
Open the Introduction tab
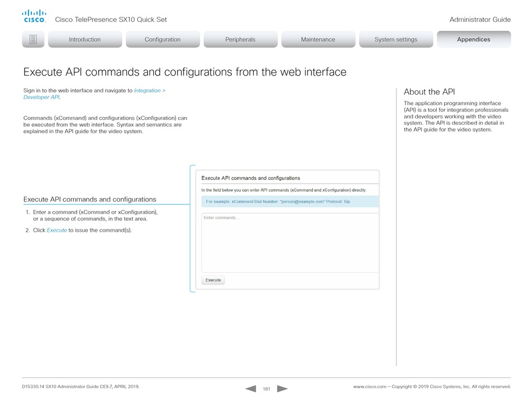(x=85, y=39)
